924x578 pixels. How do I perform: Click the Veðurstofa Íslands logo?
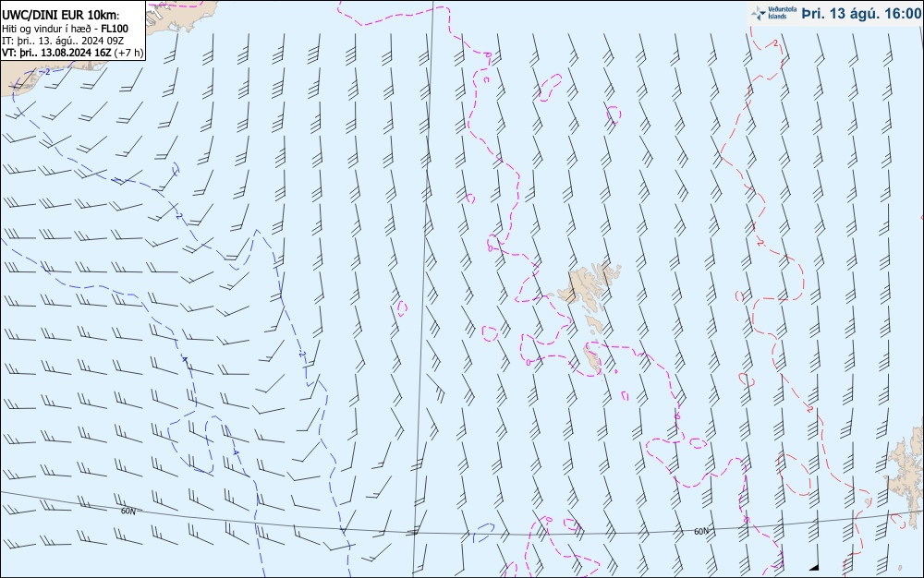(x=774, y=12)
